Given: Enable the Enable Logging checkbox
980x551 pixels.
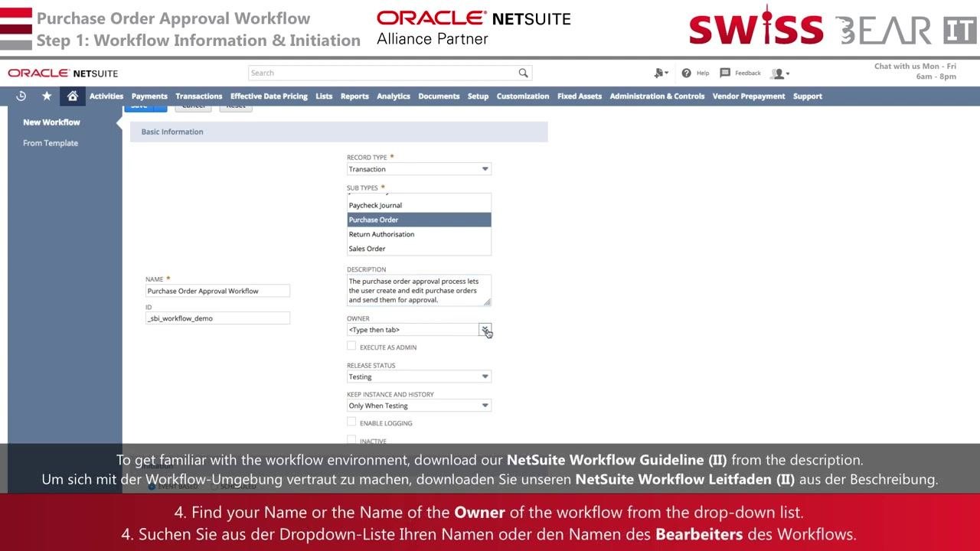Looking at the screenshot, I should 351,422.
